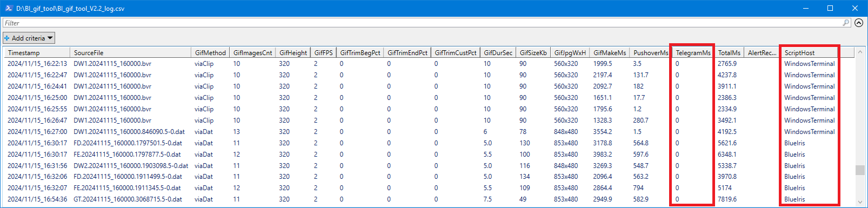The height and width of the screenshot is (208, 868).
Task: Sort by GifHeight column header
Action: click(293, 52)
